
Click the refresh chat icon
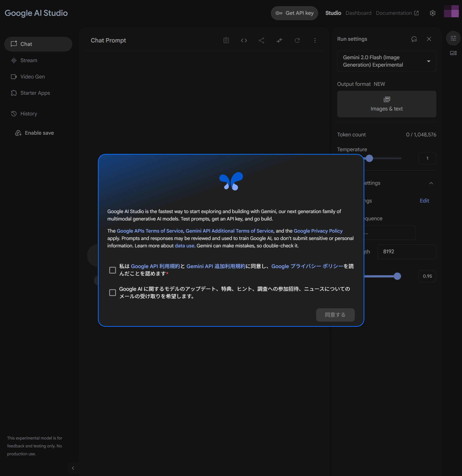tap(297, 40)
